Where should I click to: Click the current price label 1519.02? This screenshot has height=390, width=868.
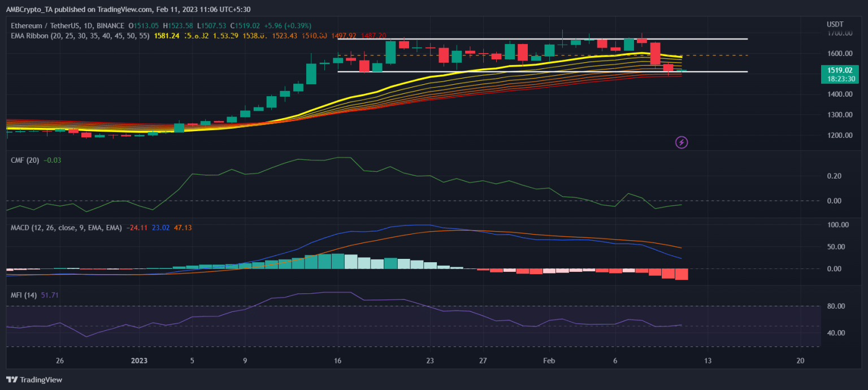point(839,70)
